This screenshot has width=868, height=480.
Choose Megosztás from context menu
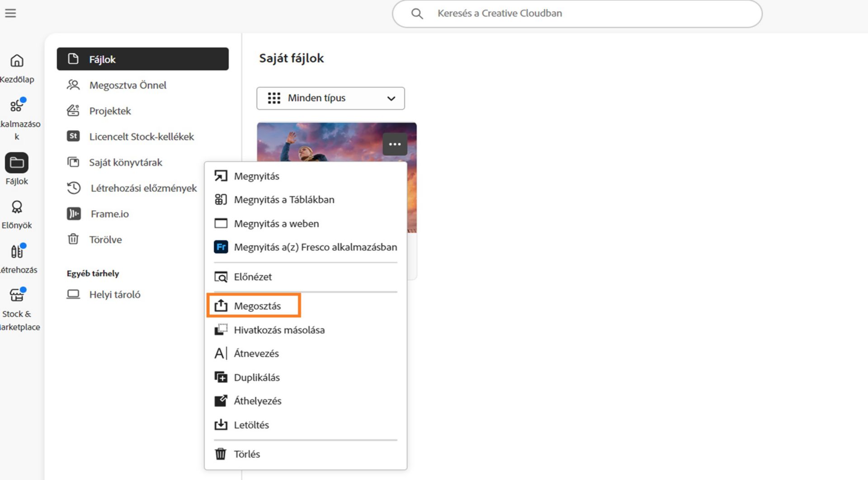(x=306, y=306)
